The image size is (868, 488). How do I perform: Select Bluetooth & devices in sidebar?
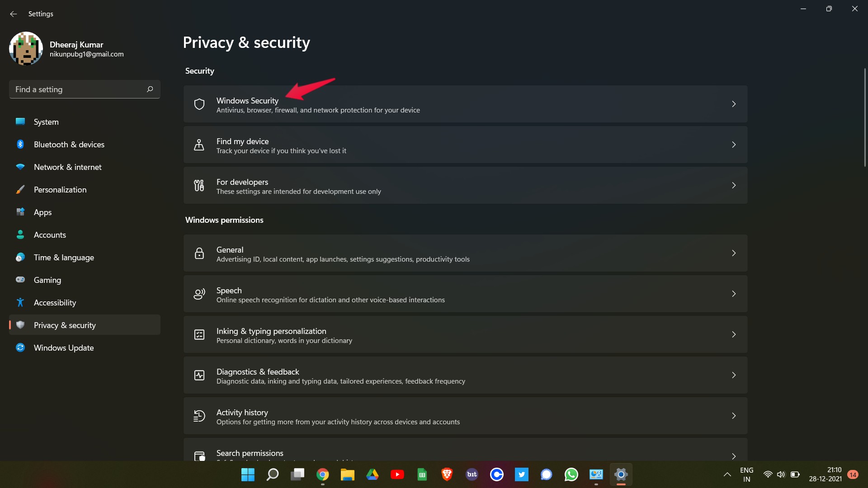click(85, 145)
